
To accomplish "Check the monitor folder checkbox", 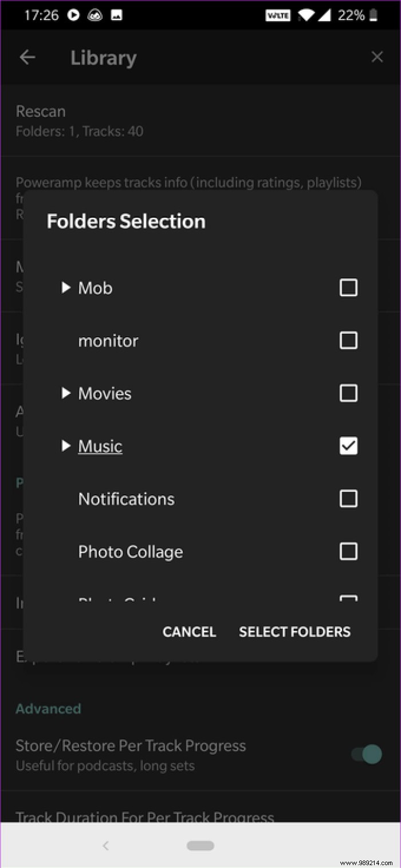I will [x=348, y=340].
